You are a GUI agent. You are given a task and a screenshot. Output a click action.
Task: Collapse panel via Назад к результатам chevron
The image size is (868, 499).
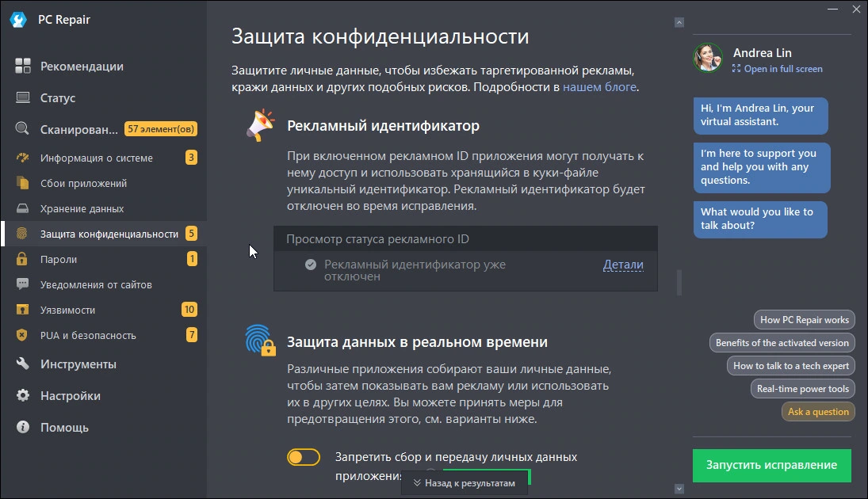click(x=418, y=483)
